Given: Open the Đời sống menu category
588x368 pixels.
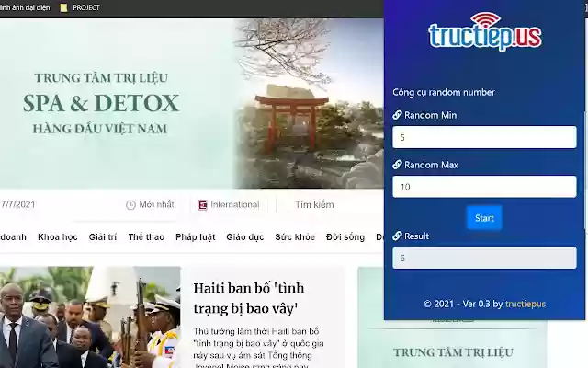Looking at the screenshot, I should (x=345, y=237).
